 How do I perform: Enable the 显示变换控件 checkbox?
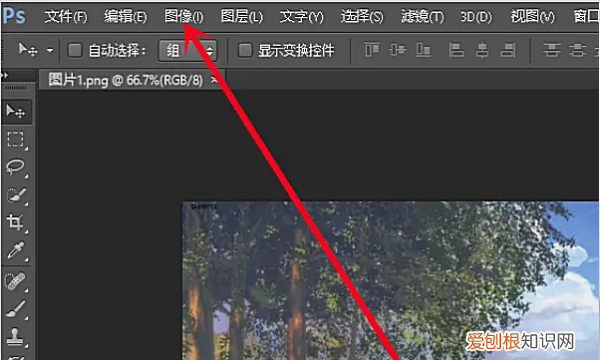tap(245, 50)
